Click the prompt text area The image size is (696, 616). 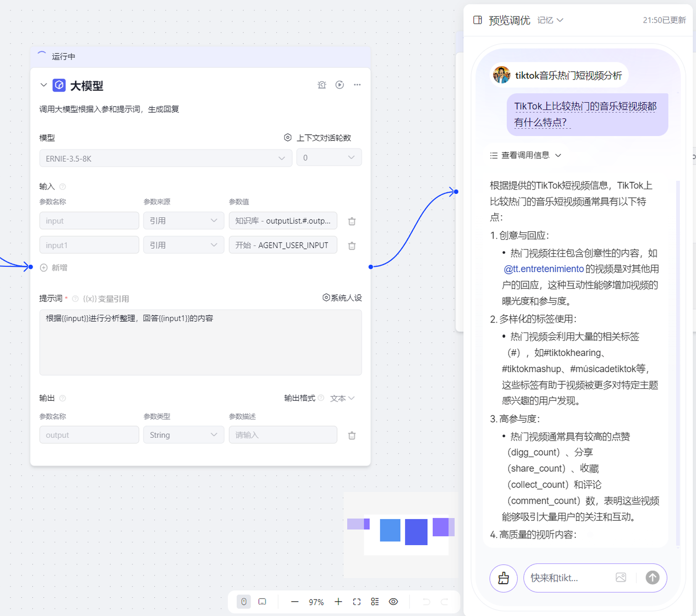[x=201, y=343]
